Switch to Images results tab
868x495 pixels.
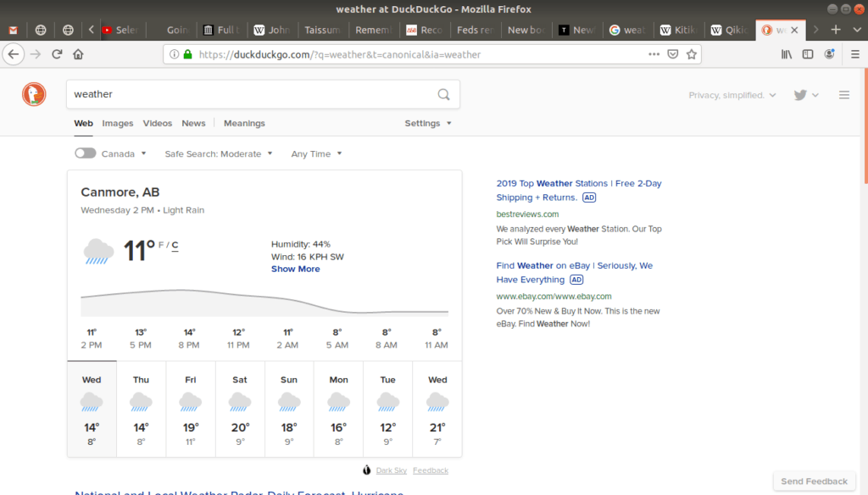pos(117,124)
